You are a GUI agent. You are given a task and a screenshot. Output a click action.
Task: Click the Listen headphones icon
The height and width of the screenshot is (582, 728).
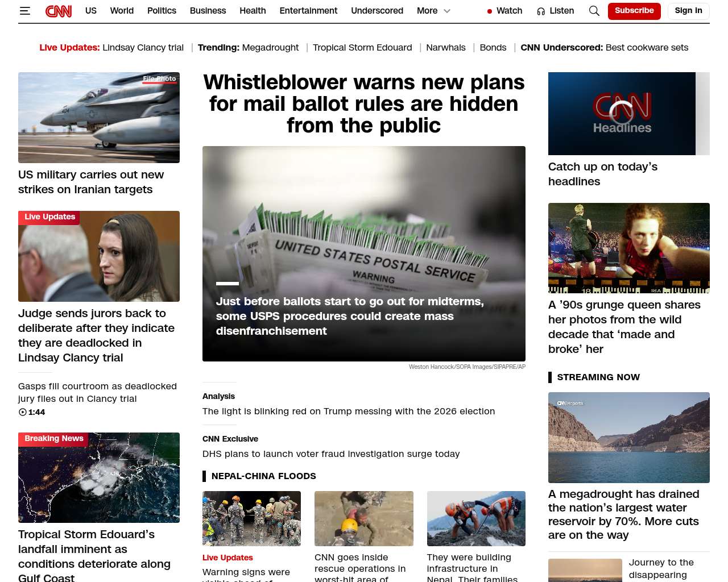click(x=541, y=11)
